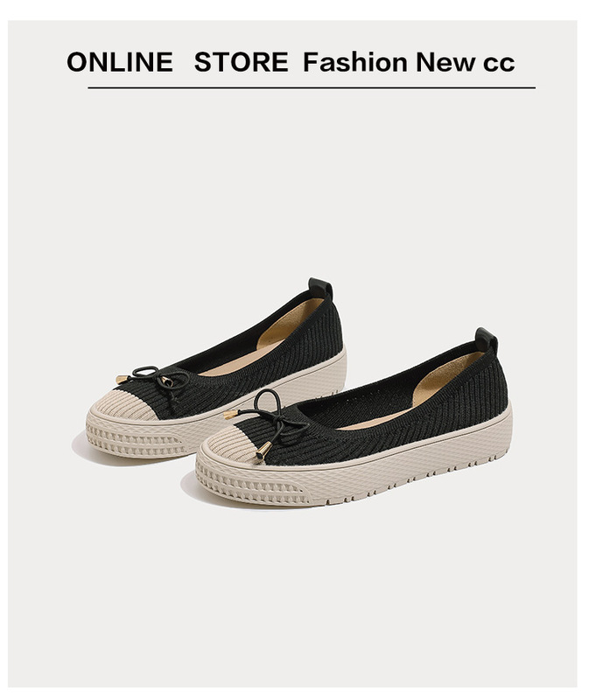Click the gold bow tip on back shoe

123,379
